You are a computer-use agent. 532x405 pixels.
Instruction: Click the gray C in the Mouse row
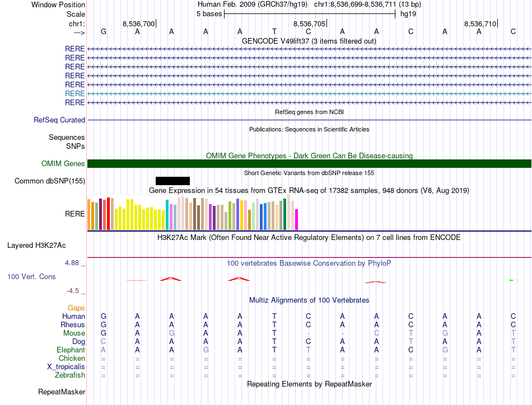point(377,333)
